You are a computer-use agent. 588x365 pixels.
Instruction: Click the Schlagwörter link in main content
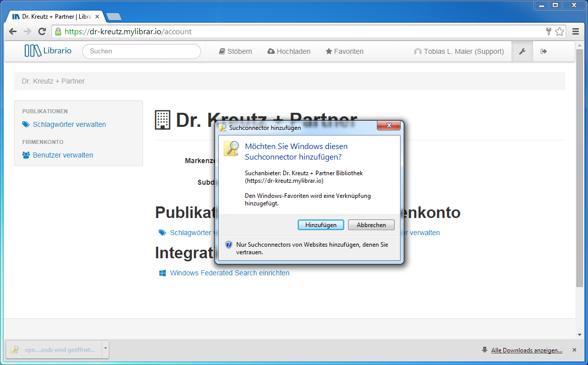pos(190,233)
